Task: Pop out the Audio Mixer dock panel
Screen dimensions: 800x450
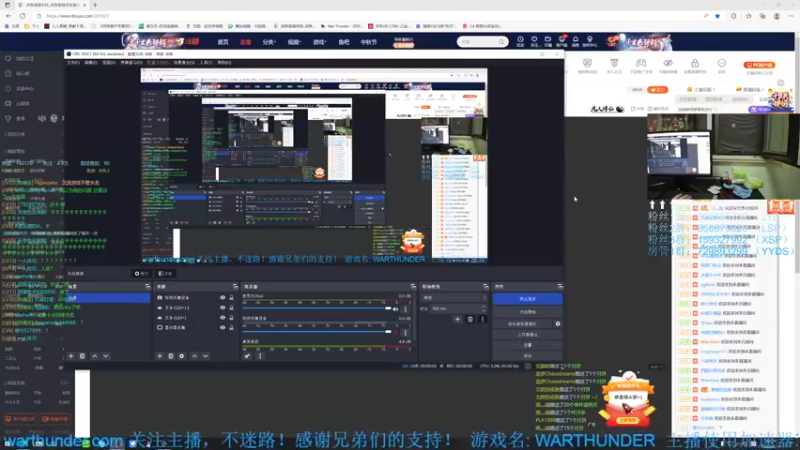Action: [413, 287]
